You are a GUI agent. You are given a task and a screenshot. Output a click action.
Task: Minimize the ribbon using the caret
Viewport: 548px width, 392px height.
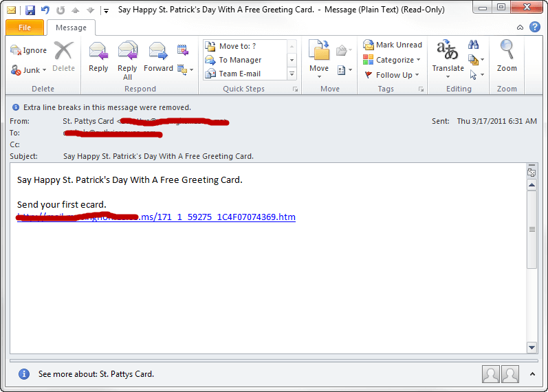point(520,28)
